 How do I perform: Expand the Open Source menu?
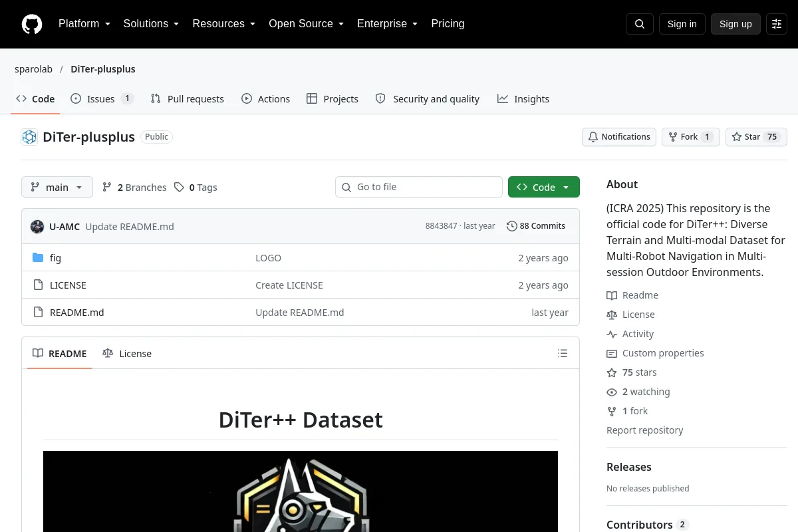[x=306, y=24]
